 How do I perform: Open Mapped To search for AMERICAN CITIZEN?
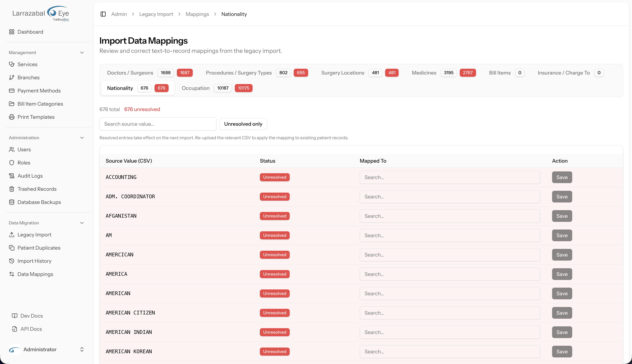450,313
